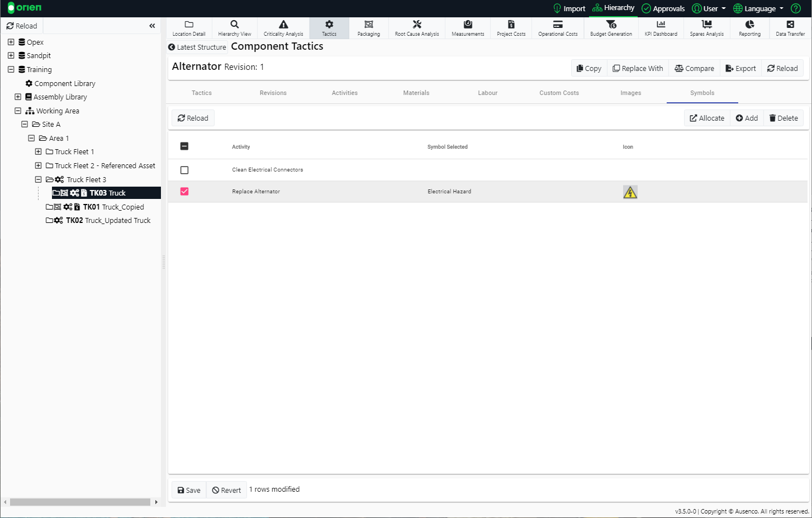Save the modified rows
Image resolution: width=812 pixels, height=518 pixels.
tap(188, 490)
